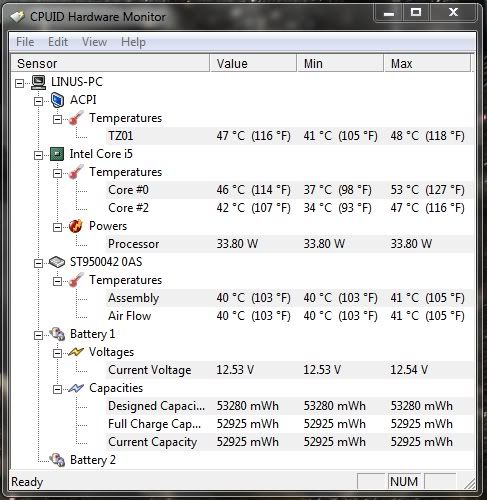
Task: Collapse the Powers node
Action: pyautogui.click(x=58, y=227)
